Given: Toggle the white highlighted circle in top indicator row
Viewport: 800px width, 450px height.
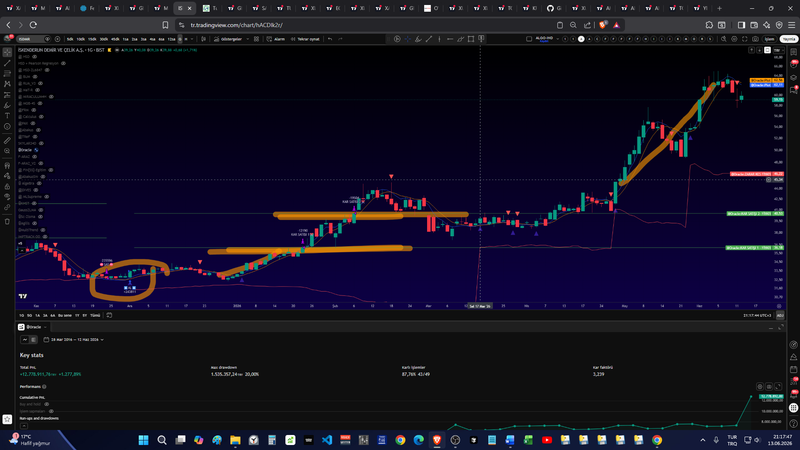Looking at the screenshot, I should [x=581, y=39].
